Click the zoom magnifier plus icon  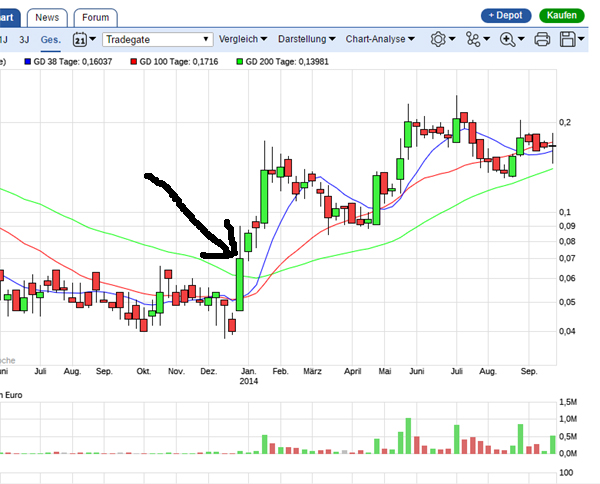point(507,39)
